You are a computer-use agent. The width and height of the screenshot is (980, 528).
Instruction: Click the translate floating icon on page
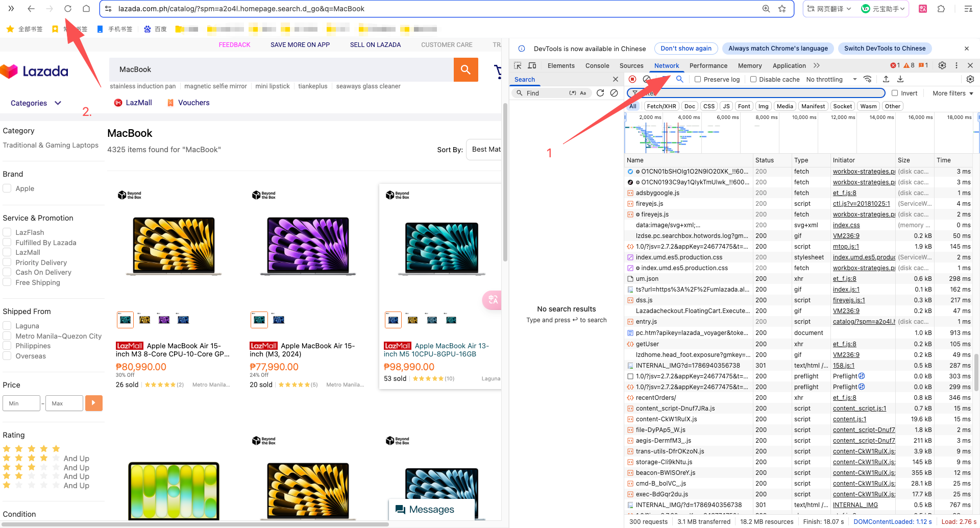(492, 300)
